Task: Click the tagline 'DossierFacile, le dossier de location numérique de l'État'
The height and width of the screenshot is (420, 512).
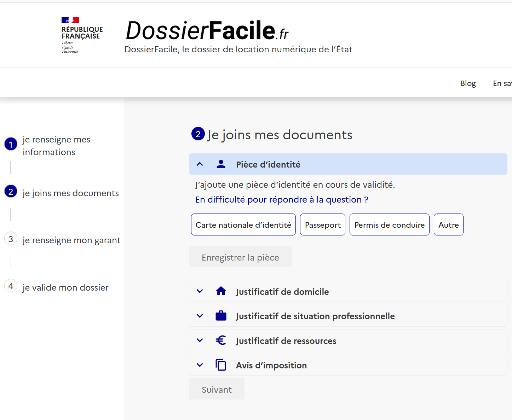Action: pyautogui.click(x=238, y=49)
